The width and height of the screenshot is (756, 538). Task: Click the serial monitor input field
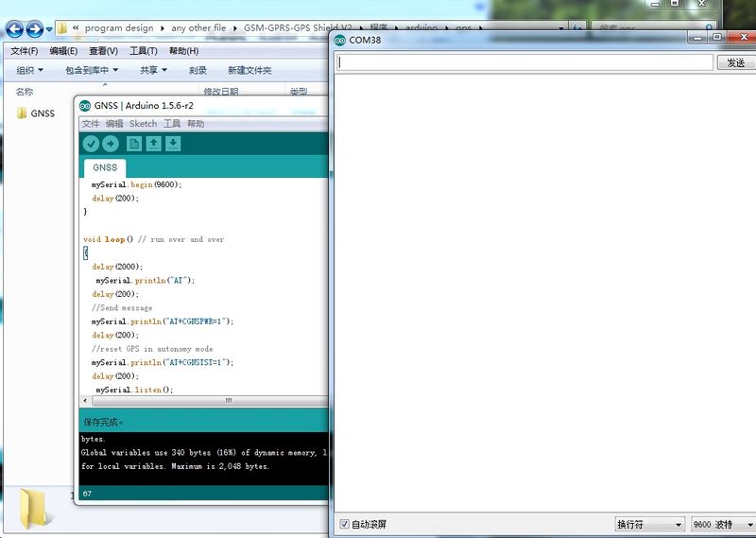524,62
